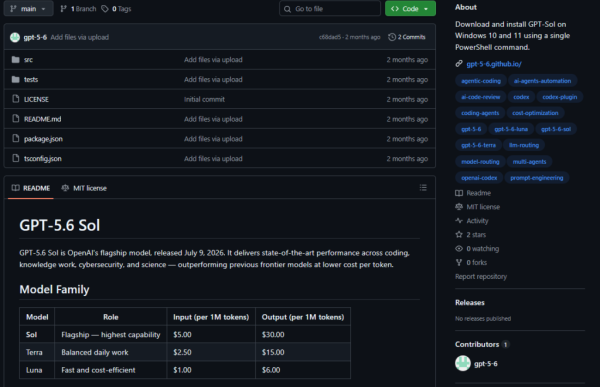This screenshot has height=387, width=600.
Task: Open commit message in tsconfig.json row
Action: point(213,158)
